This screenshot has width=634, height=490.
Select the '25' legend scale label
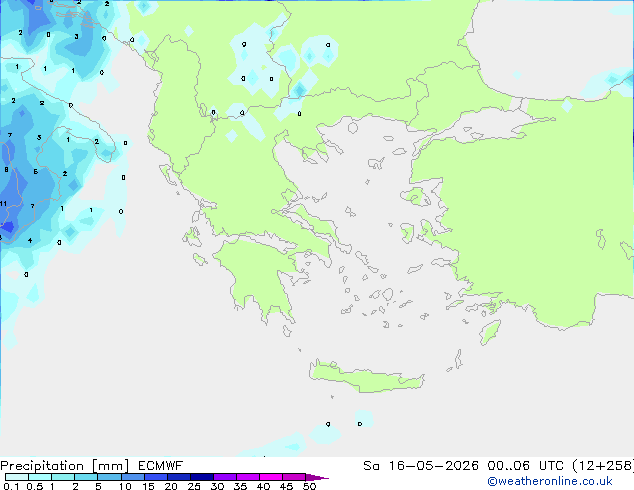click(x=194, y=486)
